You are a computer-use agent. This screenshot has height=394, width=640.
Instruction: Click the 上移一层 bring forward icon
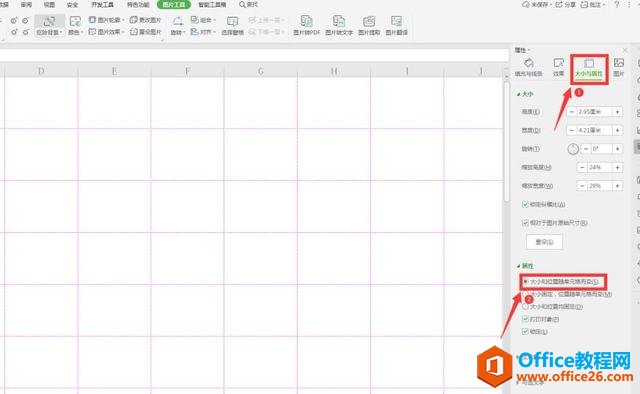[x=252, y=20]
